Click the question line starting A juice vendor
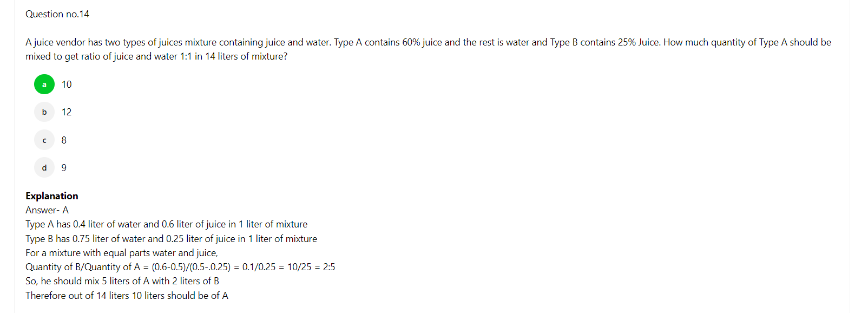This screenshot has height=313, width=868. 429,42
